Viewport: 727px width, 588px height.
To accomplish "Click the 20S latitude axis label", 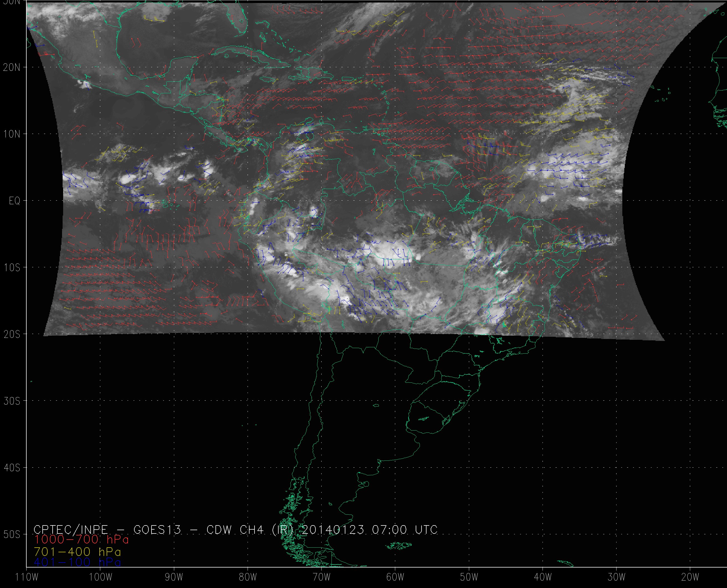I will point(12,334).
